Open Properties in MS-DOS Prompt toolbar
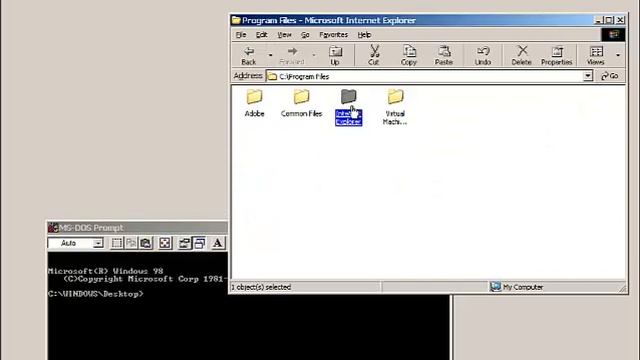 (x=184, y=243)
